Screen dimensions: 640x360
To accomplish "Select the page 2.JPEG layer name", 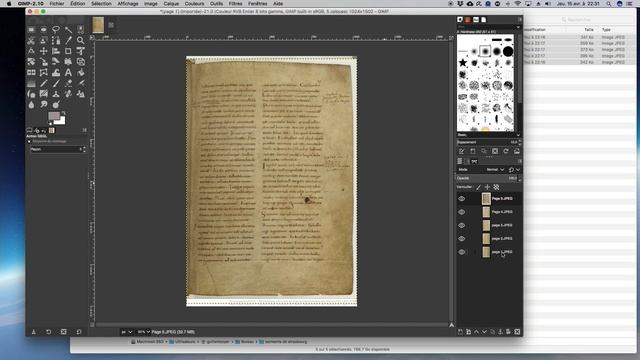I will (x=502, y=238).
